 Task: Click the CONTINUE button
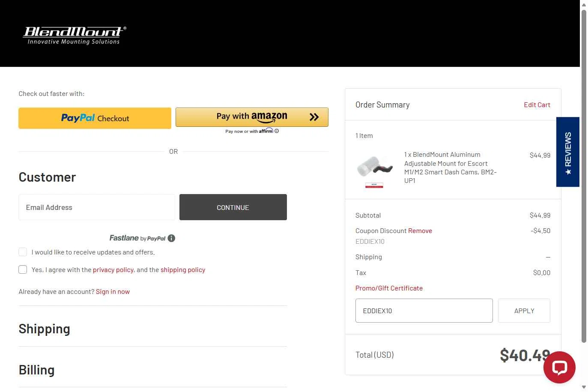coord(233,207)
